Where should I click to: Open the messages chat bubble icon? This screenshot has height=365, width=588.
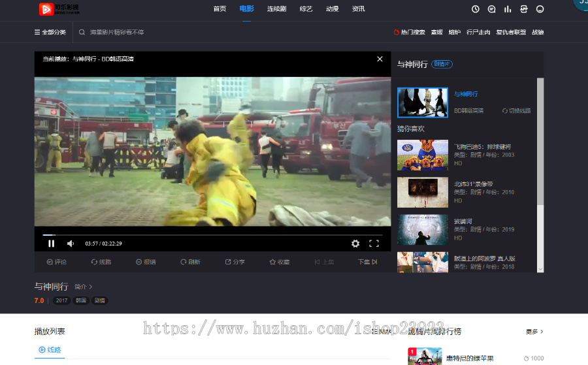(491, 9)
